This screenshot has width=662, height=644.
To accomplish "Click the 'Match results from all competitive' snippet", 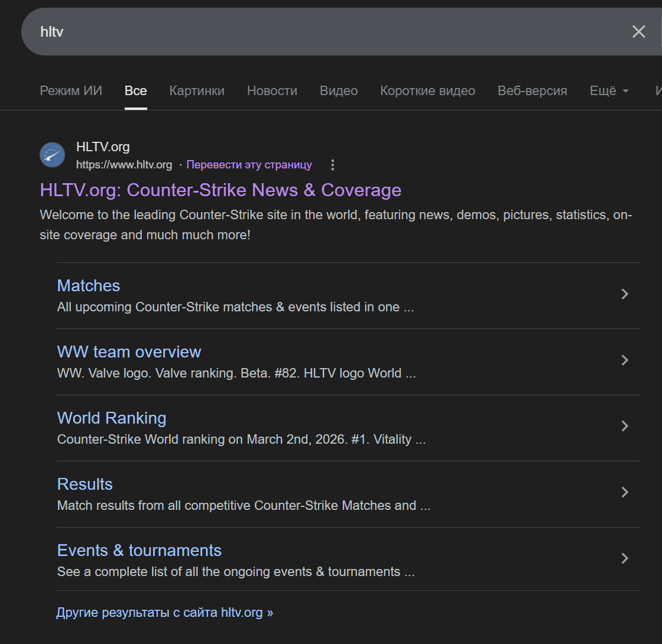I will click(244, 505).
